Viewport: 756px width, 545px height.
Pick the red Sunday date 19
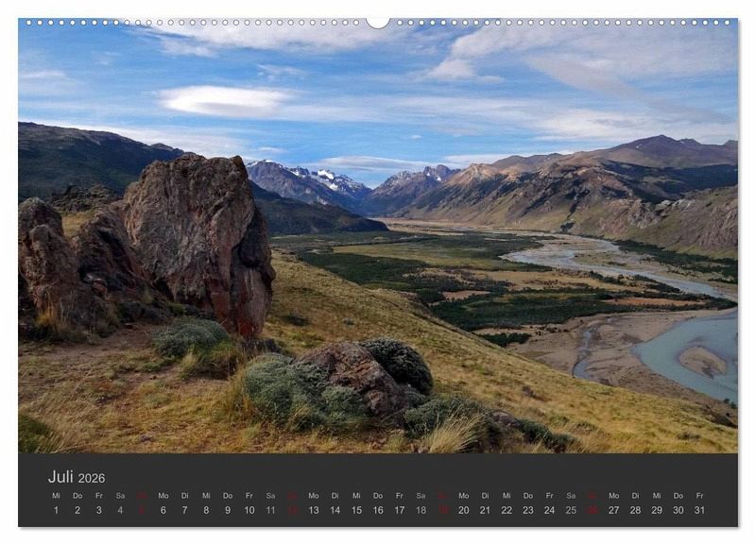point(442,510)
